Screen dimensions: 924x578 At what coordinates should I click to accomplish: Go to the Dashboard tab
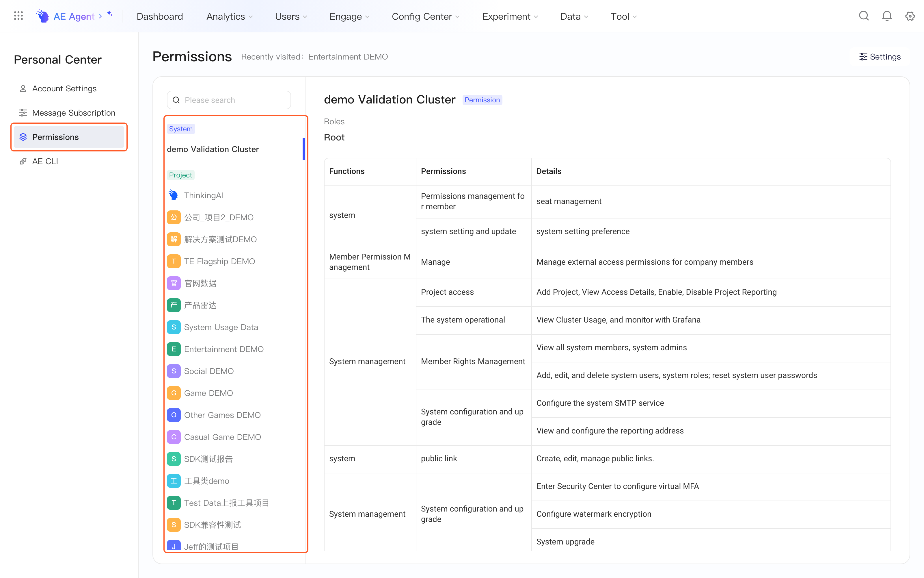[x=160, y=16]
